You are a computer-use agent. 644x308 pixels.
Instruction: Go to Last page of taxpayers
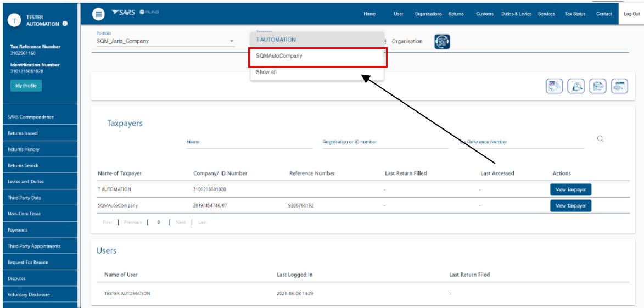pos(203,222)
